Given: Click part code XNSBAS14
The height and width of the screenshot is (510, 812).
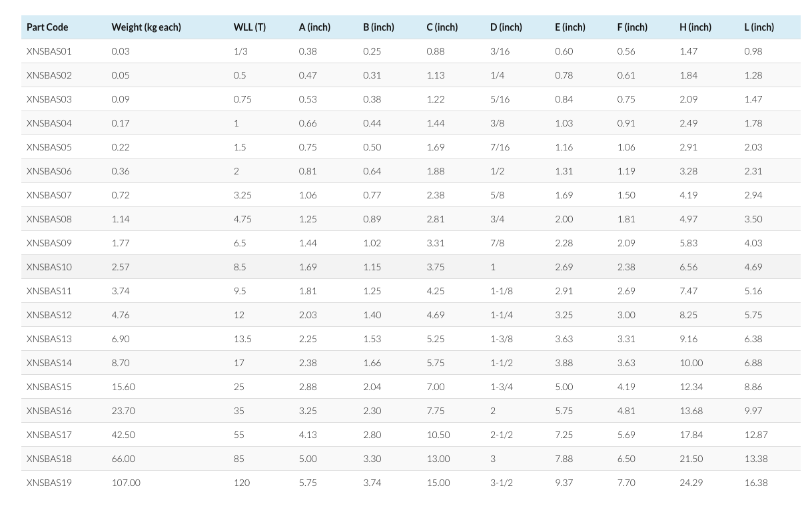Looking at the screenshot, I should (49, 363).
